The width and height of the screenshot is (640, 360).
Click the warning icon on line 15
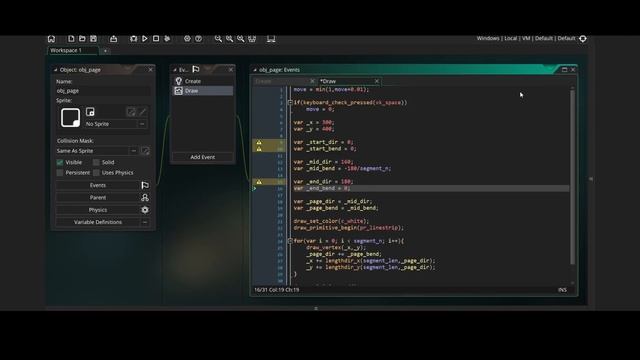tap(259, 182)
